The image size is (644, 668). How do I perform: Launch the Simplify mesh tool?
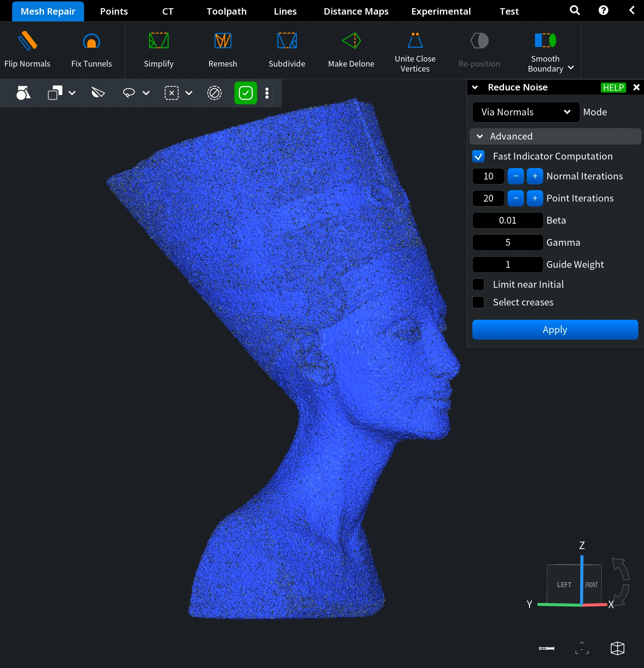159,50
